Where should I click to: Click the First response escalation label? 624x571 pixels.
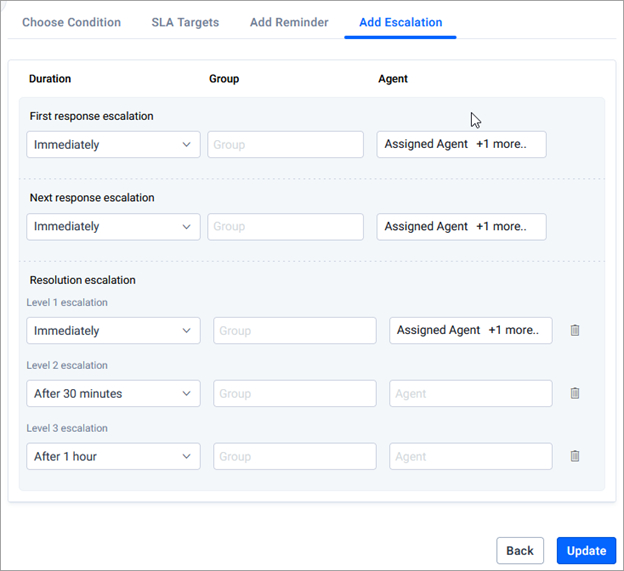pos(92,116)
